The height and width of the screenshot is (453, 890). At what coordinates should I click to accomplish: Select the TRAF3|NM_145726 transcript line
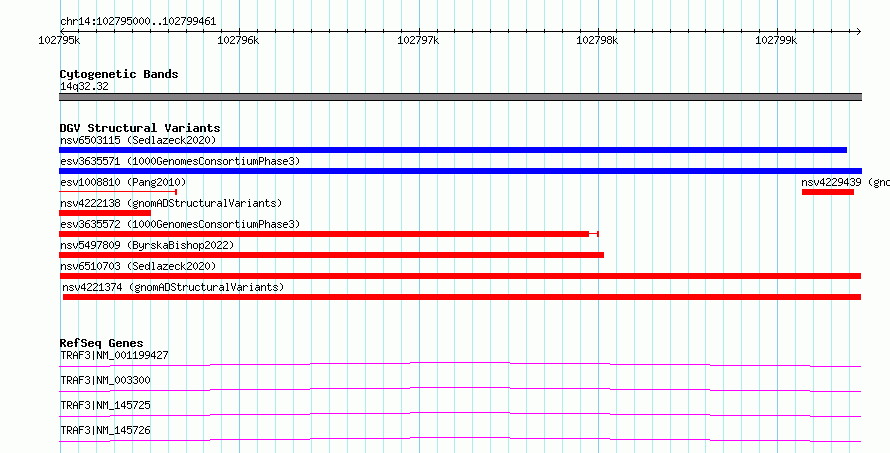460,439
